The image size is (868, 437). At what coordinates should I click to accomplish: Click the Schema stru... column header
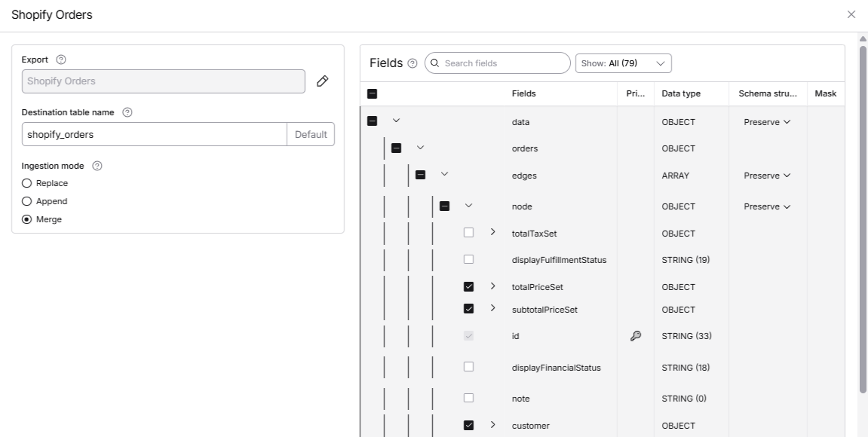(x=768, y=93)
